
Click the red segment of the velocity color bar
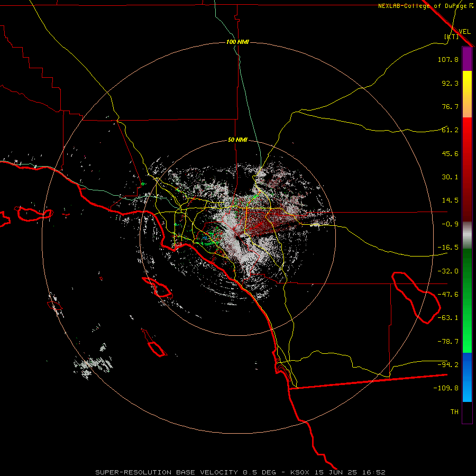point(467,169)
